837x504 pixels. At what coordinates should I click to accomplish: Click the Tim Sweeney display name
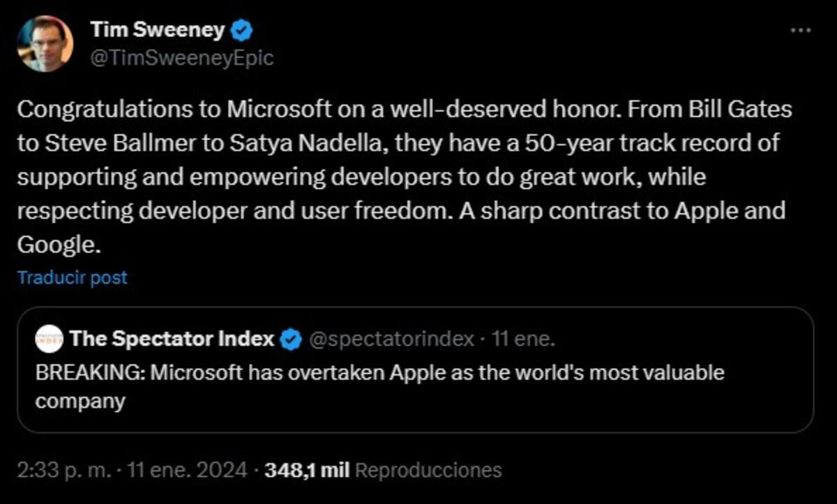click(158, 30)
